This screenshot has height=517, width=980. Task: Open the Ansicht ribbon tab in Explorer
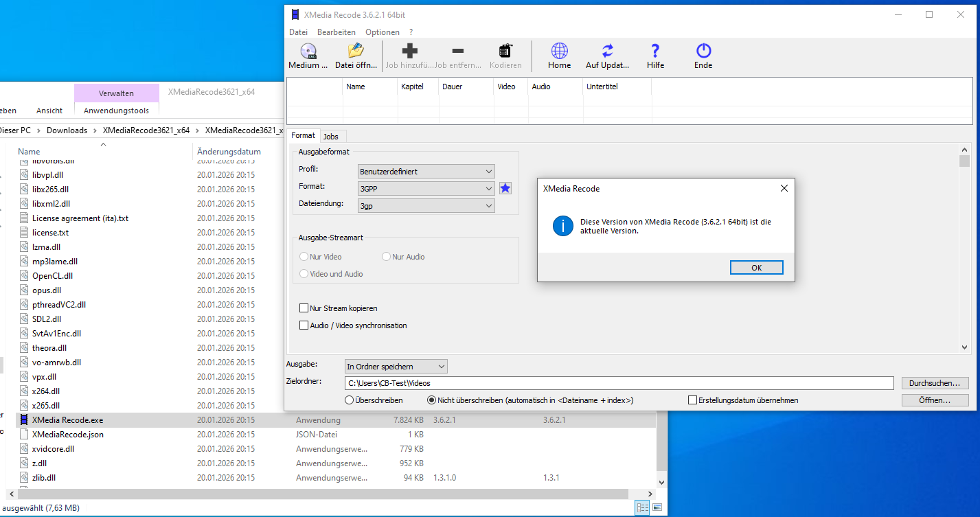point(49,110)
